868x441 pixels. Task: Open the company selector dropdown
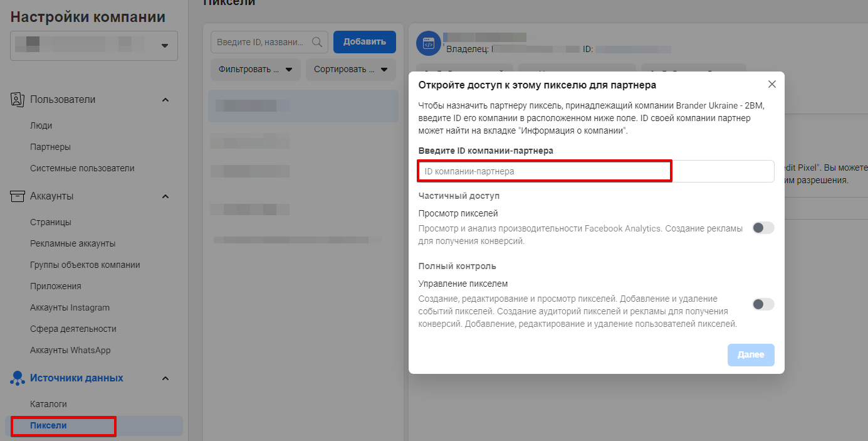pos(165,46)
